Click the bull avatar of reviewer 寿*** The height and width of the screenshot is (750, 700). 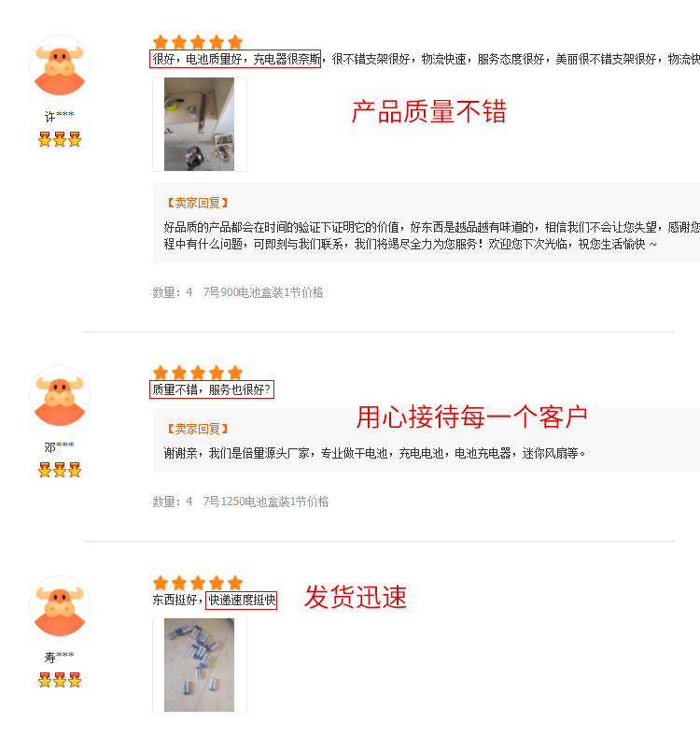(x=60, y=606)
